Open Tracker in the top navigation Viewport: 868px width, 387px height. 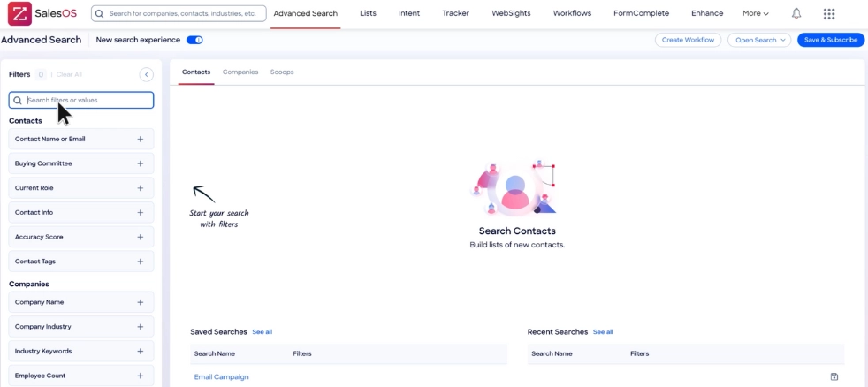click(x=455, y=13)
